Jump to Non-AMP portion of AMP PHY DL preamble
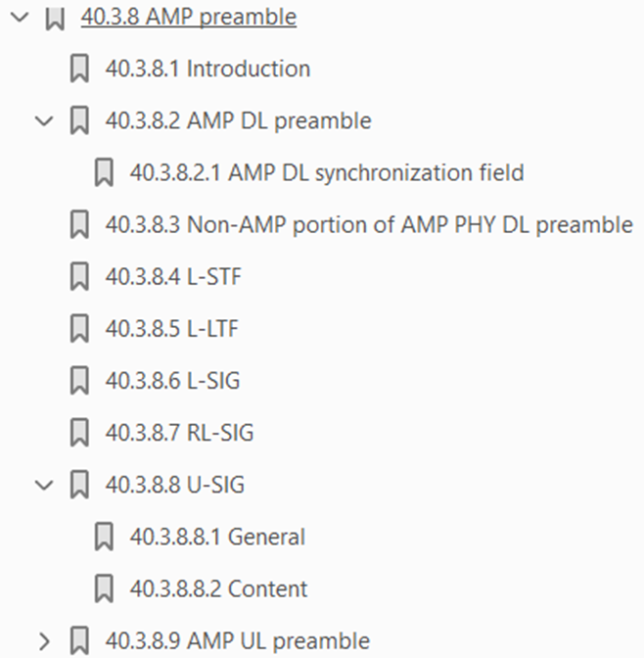 click(369, 225)
